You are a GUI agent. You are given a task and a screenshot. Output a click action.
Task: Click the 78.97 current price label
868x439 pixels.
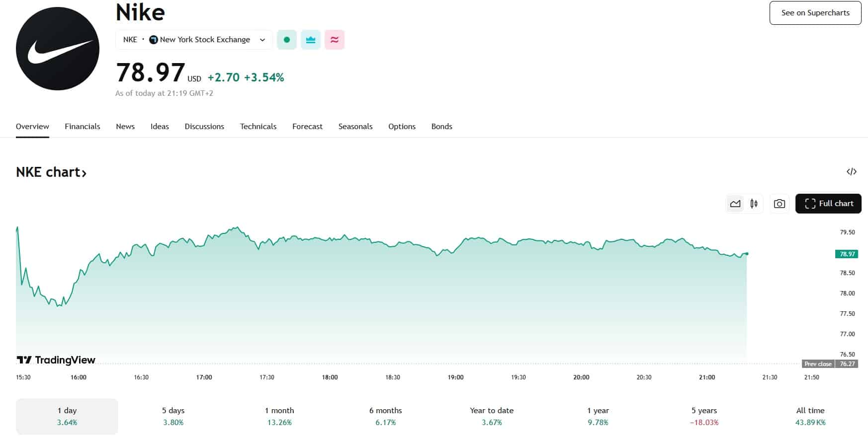pyautogui.click(x=847, y=254)
